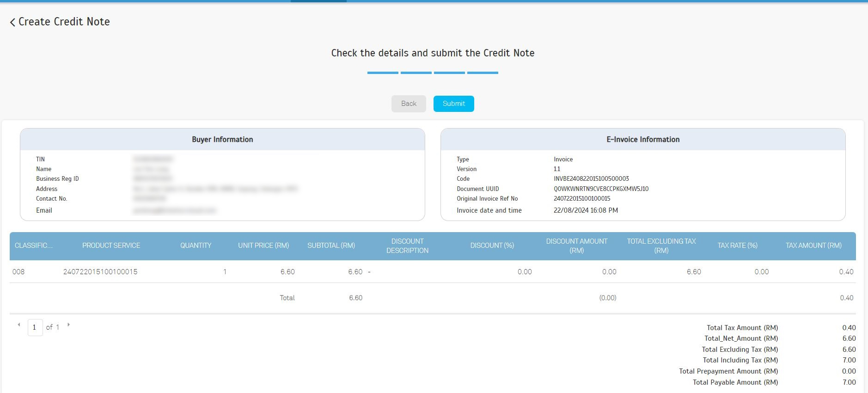Go to the previous page arrow in pagination
This screenshot has height=393, width=868.
pyautogui.click(x=19, y=325)
